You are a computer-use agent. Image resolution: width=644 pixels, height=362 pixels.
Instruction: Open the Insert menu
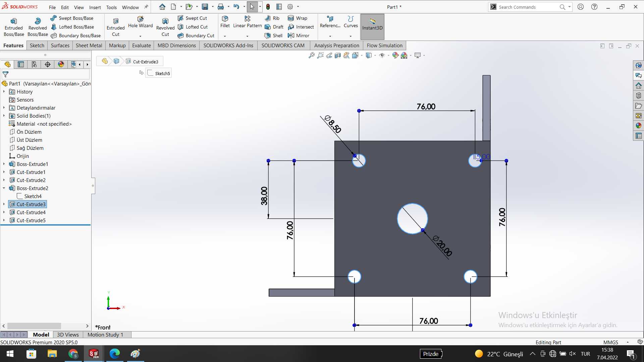click(x=95, y=7)
